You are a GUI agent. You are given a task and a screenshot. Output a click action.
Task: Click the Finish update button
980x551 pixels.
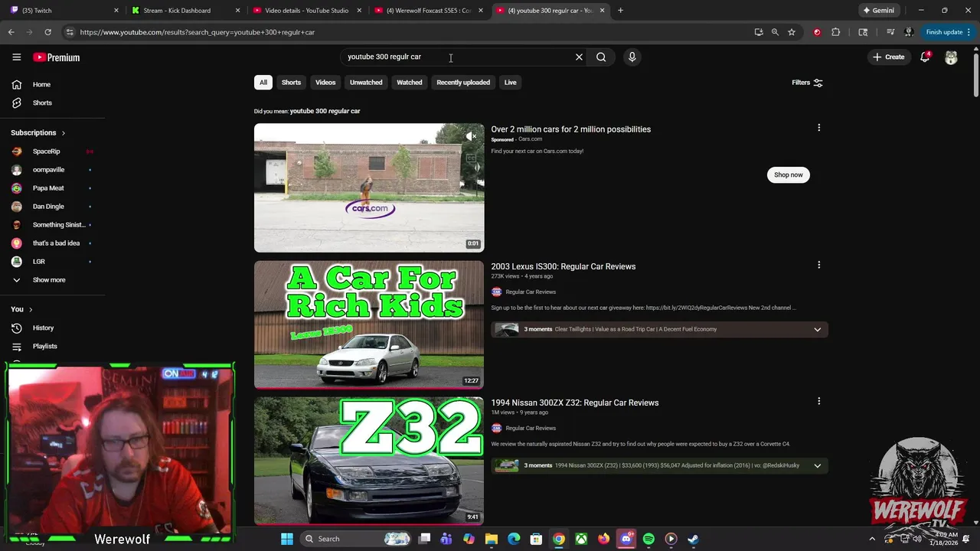point(948,32)
